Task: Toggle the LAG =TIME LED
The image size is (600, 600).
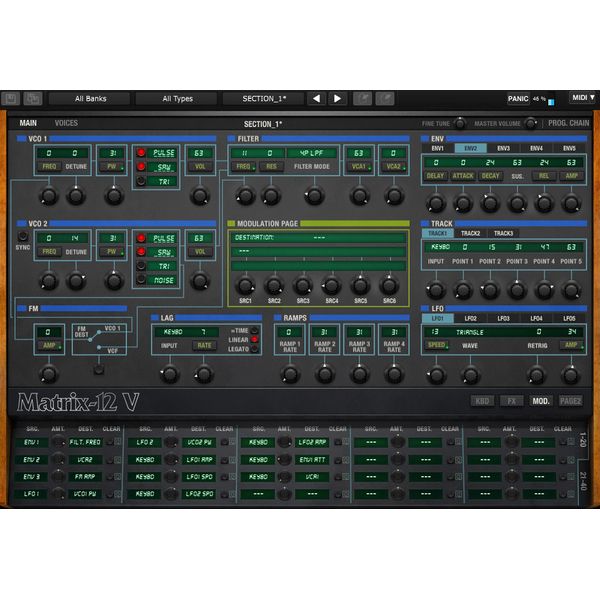Action: coord(254,330)
